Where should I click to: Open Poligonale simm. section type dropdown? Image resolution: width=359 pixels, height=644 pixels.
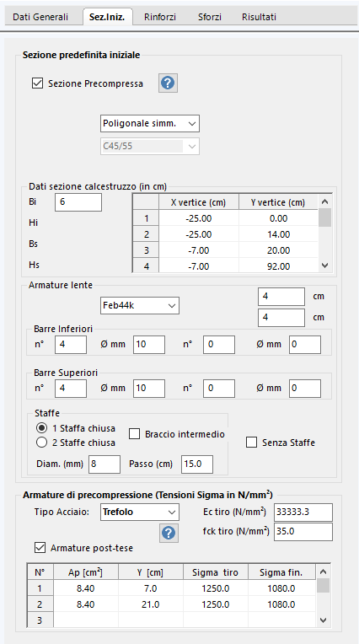coord(150,124)
